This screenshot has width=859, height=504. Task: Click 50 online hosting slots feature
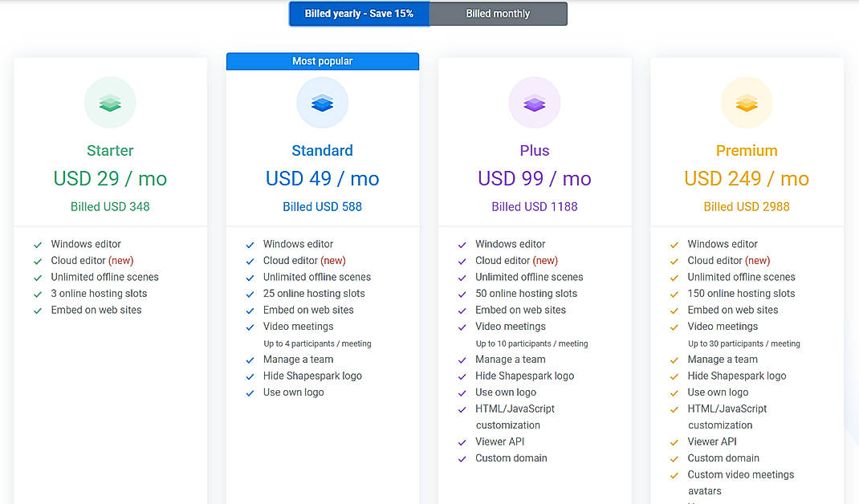point(526,294)
